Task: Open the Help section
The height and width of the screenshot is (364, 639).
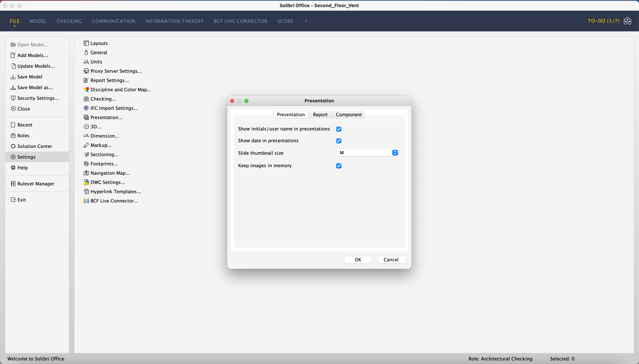Action: 22,168
